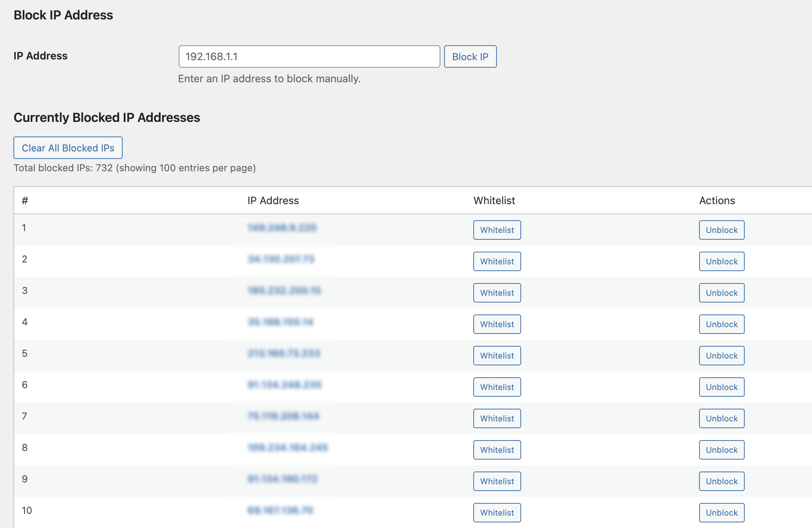Unblock the IP in row 9
The height and width of the screenshot is (528, 812).
point(722,481)
